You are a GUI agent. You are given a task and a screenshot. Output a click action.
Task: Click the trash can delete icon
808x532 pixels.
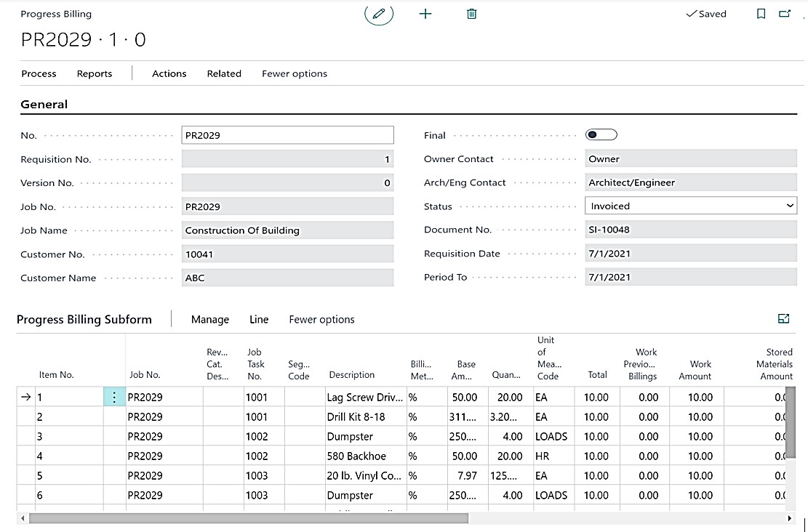pyautogui.click(x=471, y=14)
